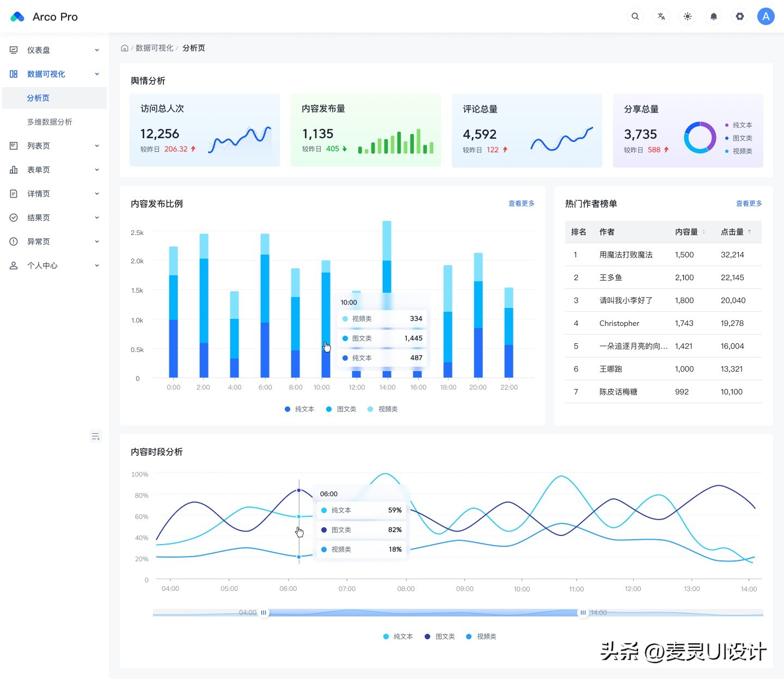Open notifications via the bell icon
This screenshot has height=679, width=784.
(713, 16)
